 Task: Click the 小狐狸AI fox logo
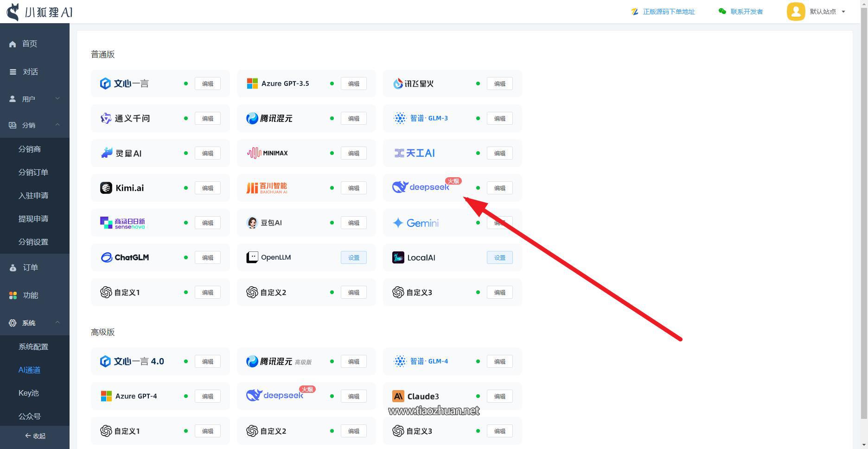39,12
